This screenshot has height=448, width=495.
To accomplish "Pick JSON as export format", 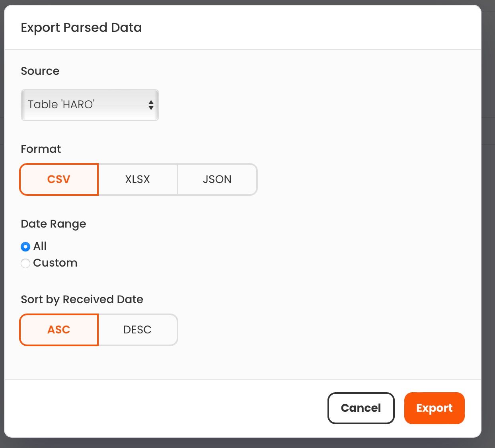I will [x=217, y=179].
